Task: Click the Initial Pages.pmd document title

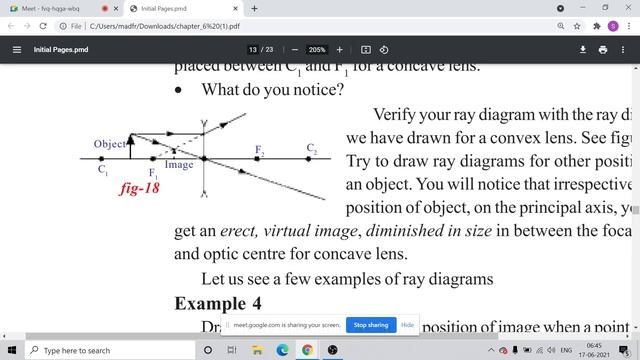Action: point(61,50)
